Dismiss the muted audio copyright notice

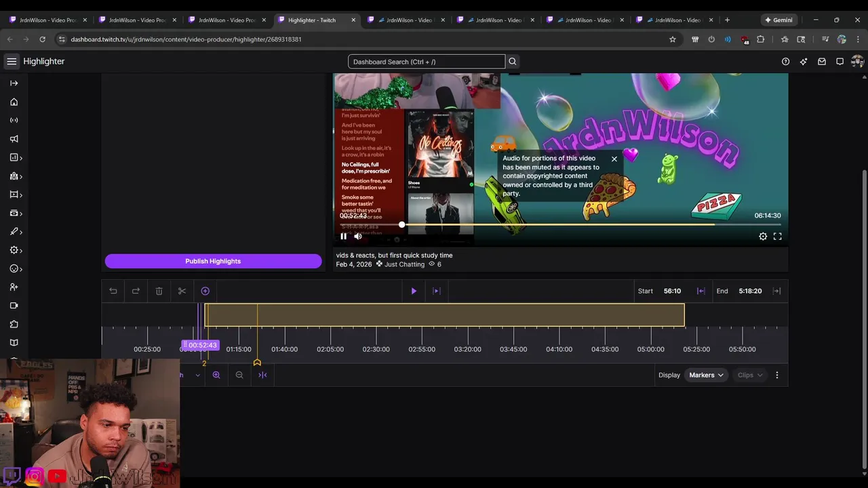(614, 159)
